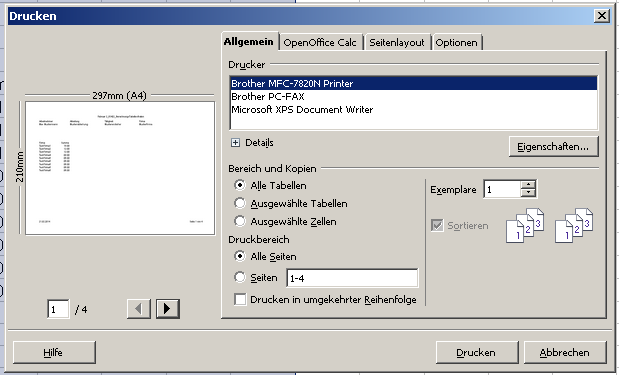Open the Optionen tab
This screenshot has width=619, height=375.
click(x=456, y=43)
